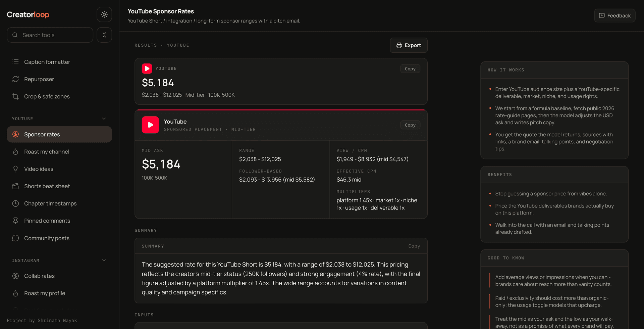Click the small YouTube play icon in headline card
Screen dimensions: 644x329
(147, 68)
